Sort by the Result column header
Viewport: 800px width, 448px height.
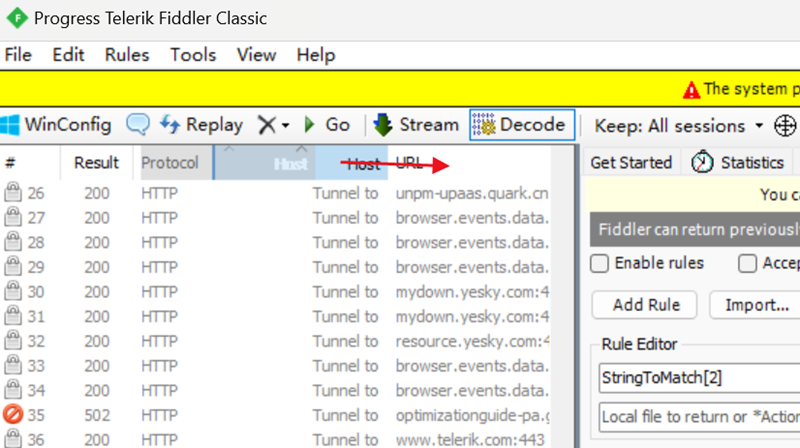pos(96,163)
